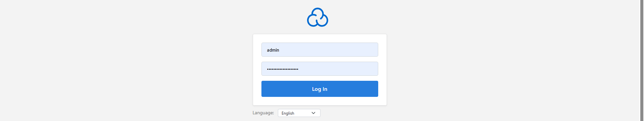Viewport: 644px width, 121px height.
Task: Expand the English language selector
Action: click(x=299, y=113)
